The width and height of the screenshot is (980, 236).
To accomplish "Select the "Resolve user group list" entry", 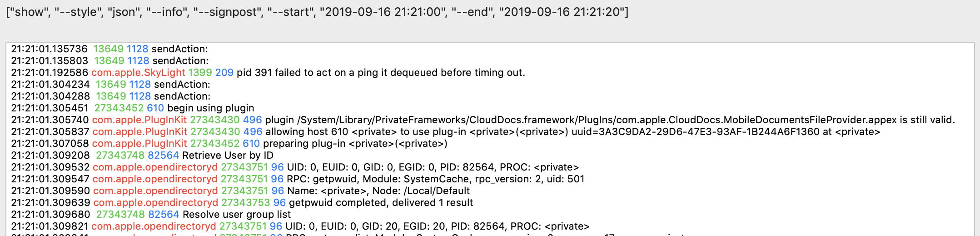I will [x=236, y=214].
